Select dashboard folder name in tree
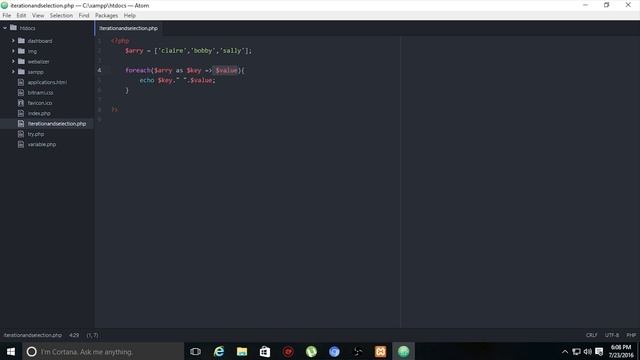Screen dimensions: 640x360 coord(40,41)
